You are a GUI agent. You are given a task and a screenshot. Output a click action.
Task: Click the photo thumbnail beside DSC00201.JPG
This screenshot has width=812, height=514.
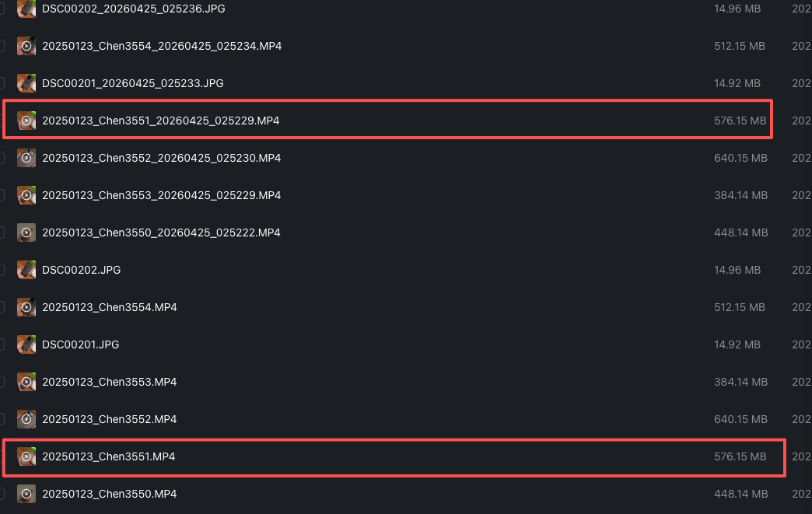26,344
